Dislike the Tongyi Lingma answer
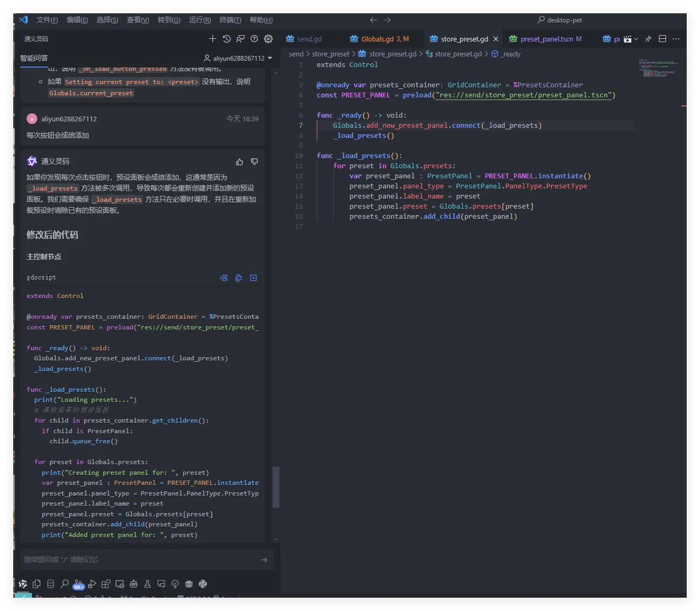700x611 pixels. 254,162
